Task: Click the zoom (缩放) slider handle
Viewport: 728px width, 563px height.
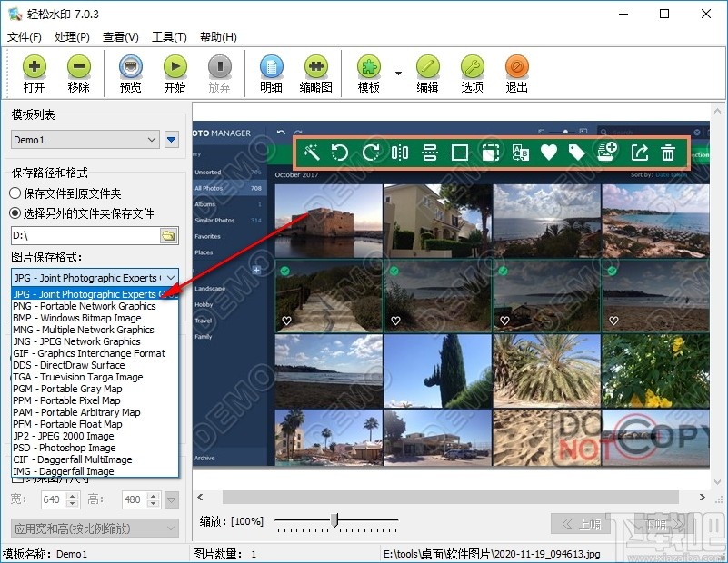Action: [334, 519]
